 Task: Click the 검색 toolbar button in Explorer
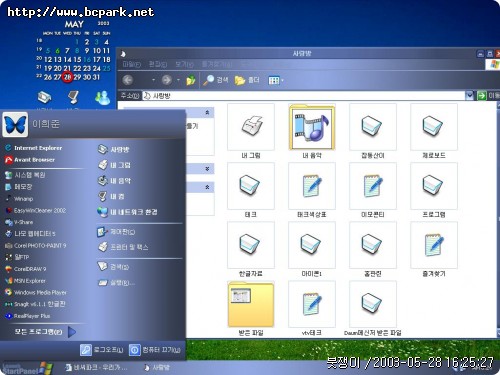(x=216, y=80)
